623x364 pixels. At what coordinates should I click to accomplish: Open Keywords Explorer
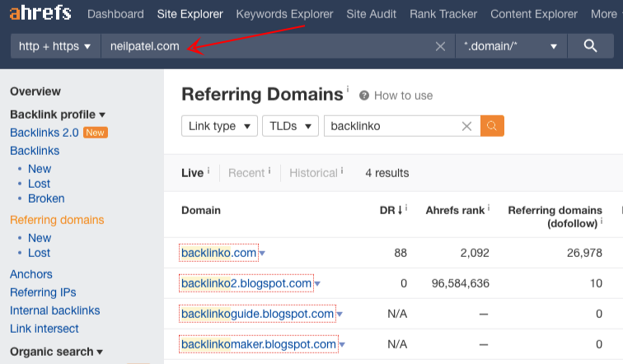(x=284, y=14)
